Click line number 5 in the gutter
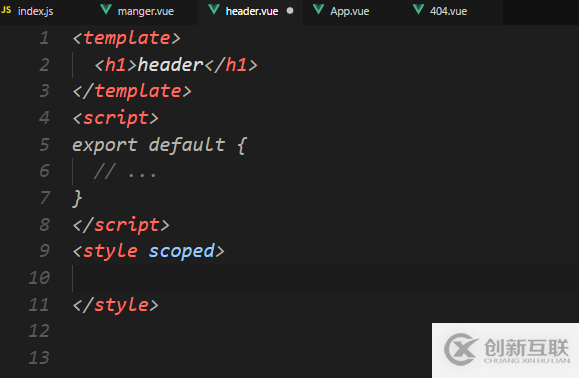Image resolution: width=579 pixels, height=378 pixels. click(44, 145)
